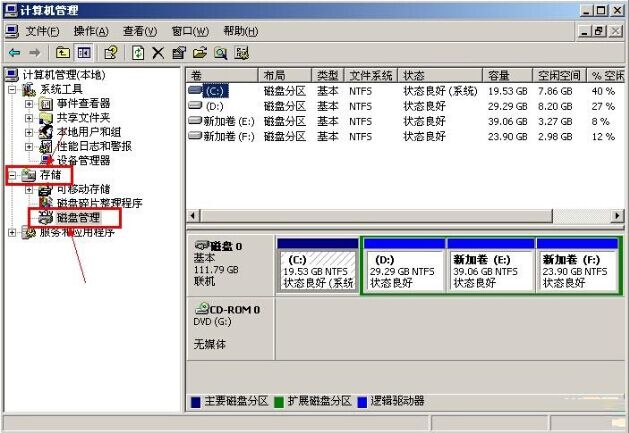
Task: Select 设备管理器 in the tree
Action: pos(83,161)
